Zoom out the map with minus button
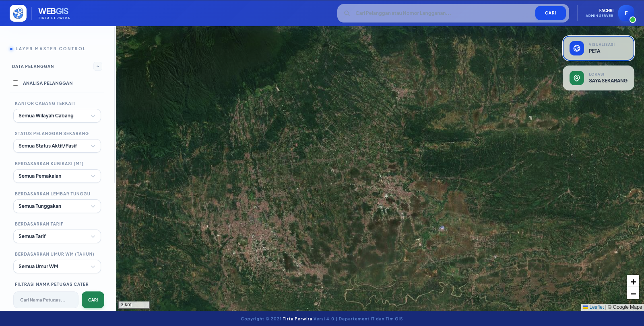This screenshot has width=644, height=326. pos(633,293)
